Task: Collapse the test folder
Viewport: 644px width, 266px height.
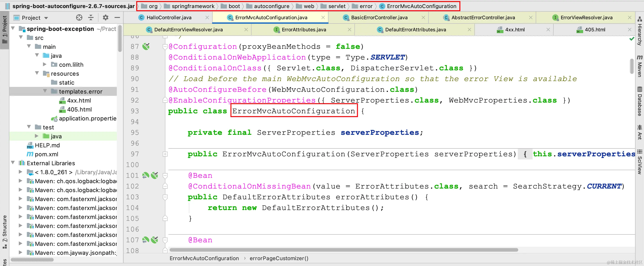Action: tap(29, 127)
